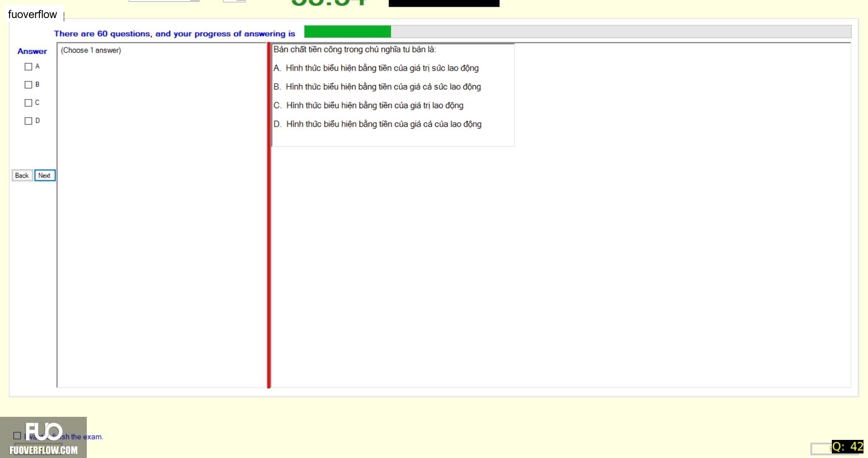The height and width of the screenshot is (458, 868).
Task: Click the 'Q: 42' question counter
Action: [x=848, y=447]
